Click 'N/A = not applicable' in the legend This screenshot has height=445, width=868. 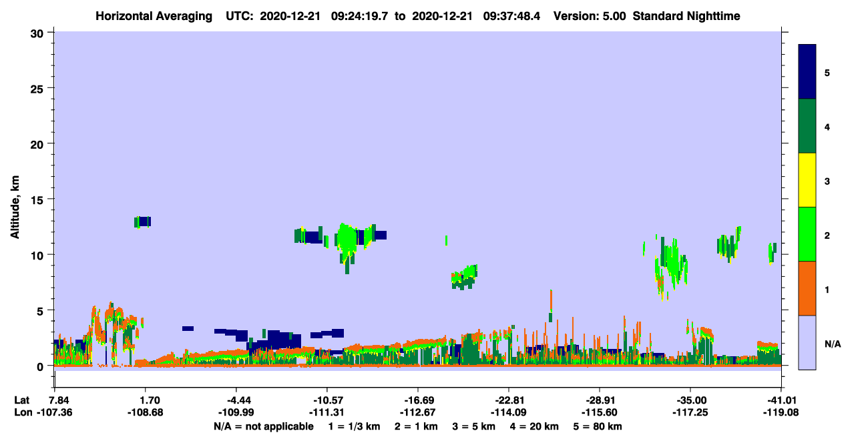[263, 426]
